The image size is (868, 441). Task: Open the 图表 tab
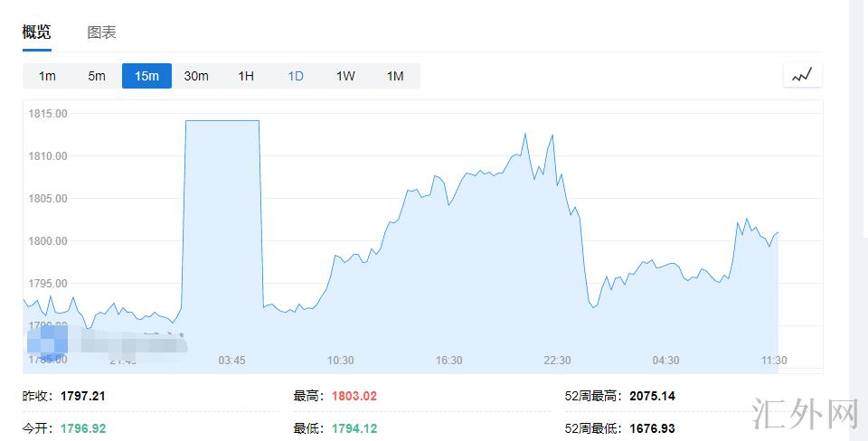[101, 33]
